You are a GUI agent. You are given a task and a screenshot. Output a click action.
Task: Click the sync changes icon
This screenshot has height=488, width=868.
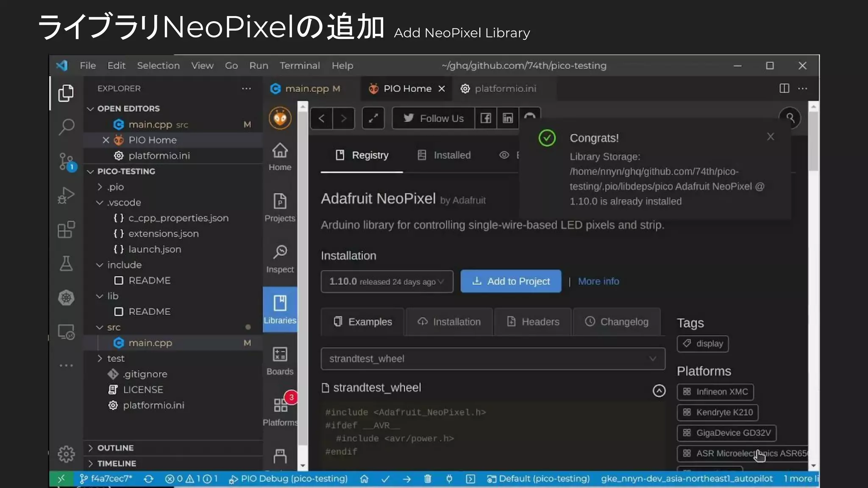[x=148, y=479]
